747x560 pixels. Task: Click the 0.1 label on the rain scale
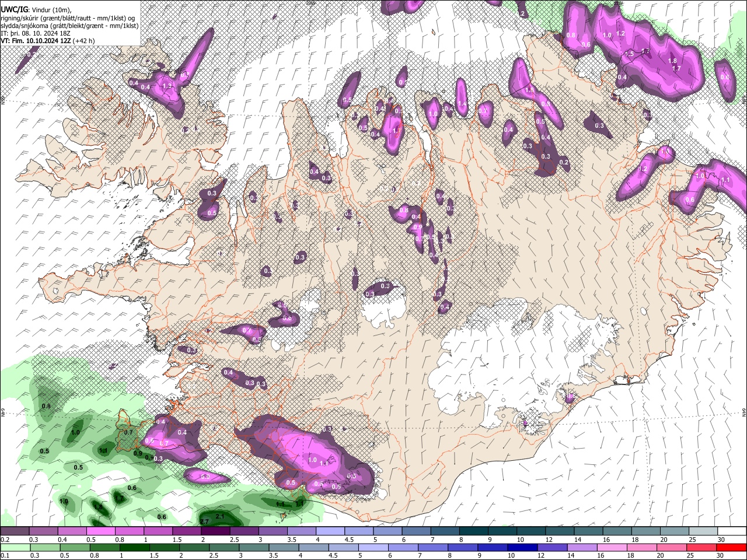5,555
